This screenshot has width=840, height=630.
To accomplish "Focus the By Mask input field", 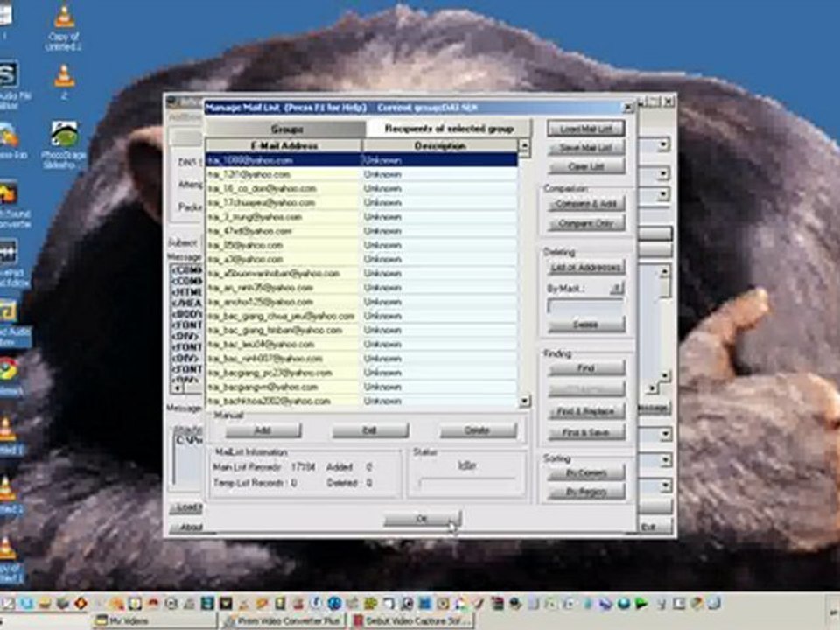I will pyautogui.click(x=585, y=306).
